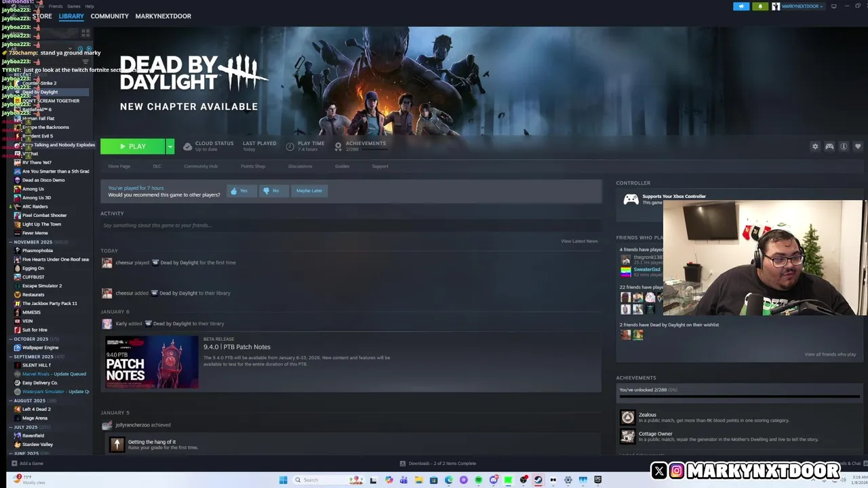Click Add a Game at bottom left
The width and height of the screenshot is (868, 488).
click(27, 464)
